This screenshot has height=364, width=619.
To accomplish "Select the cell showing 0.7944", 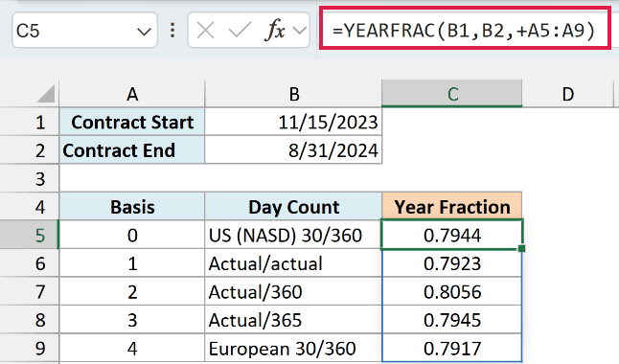I will [452, 235].
